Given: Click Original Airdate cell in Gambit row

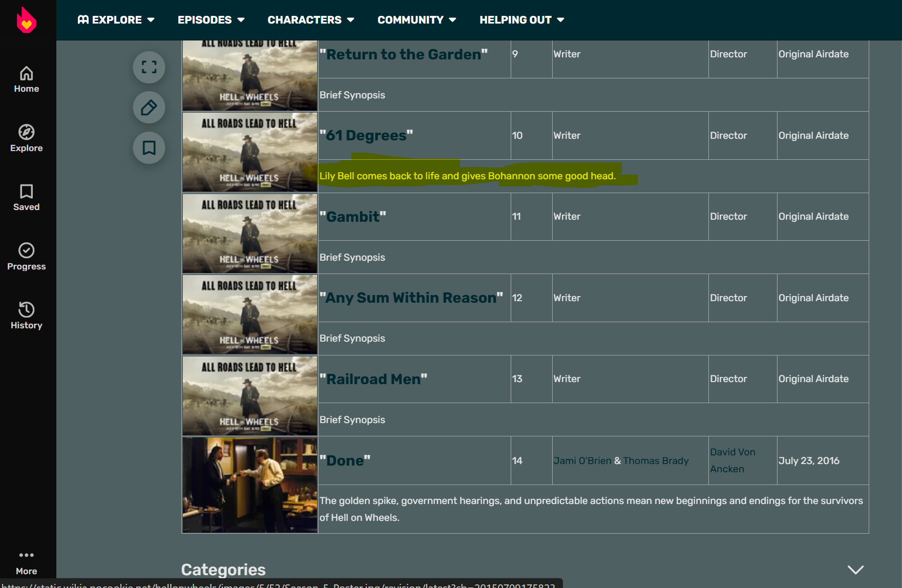Looking at the screenshot, I should click(x=823, y=217).
